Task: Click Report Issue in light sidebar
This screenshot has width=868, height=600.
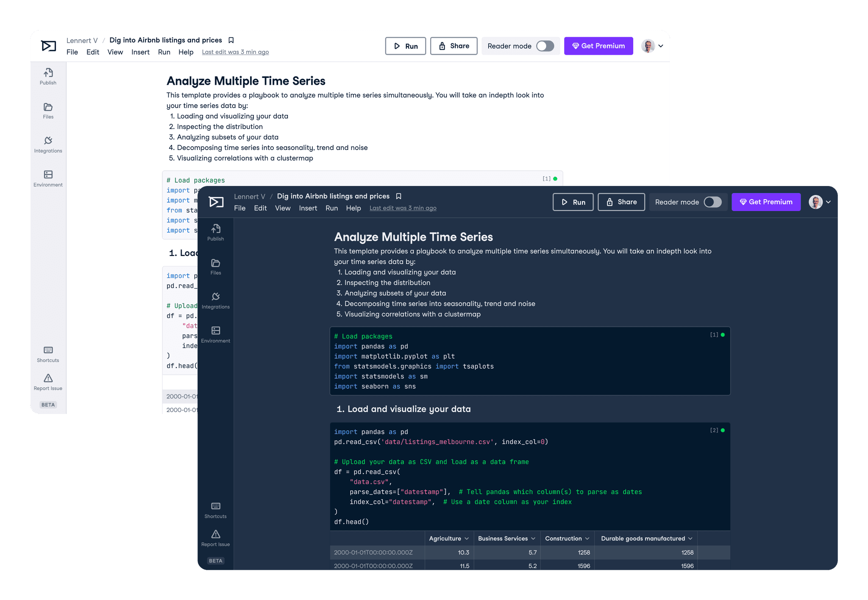Action: 48,382
